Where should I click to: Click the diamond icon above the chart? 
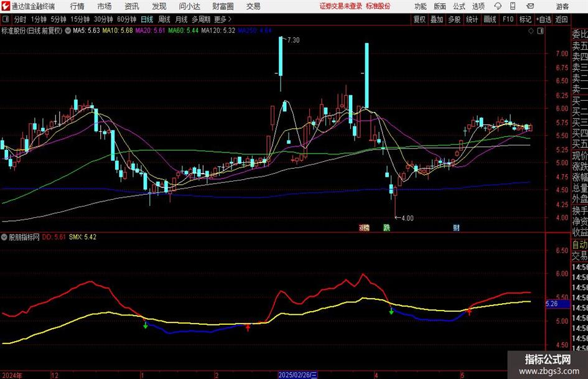pyautogui.click(x=531, y=31)
